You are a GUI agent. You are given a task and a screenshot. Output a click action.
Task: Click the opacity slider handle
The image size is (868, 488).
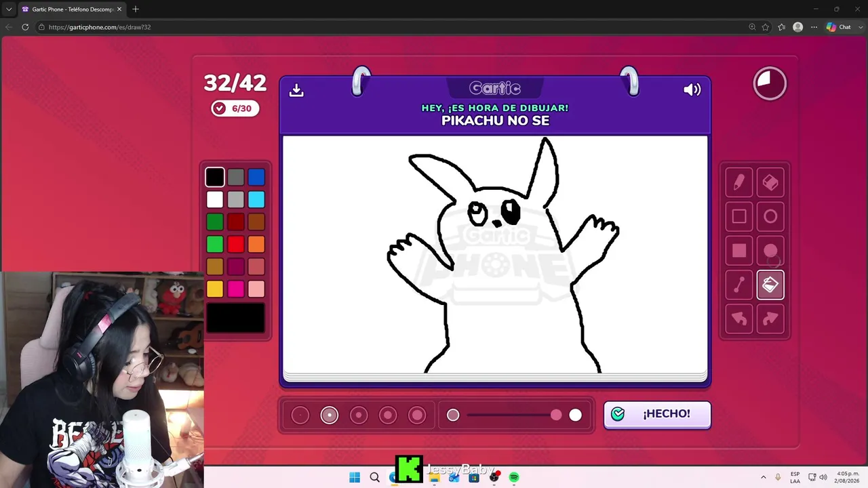tap(556, 415)
